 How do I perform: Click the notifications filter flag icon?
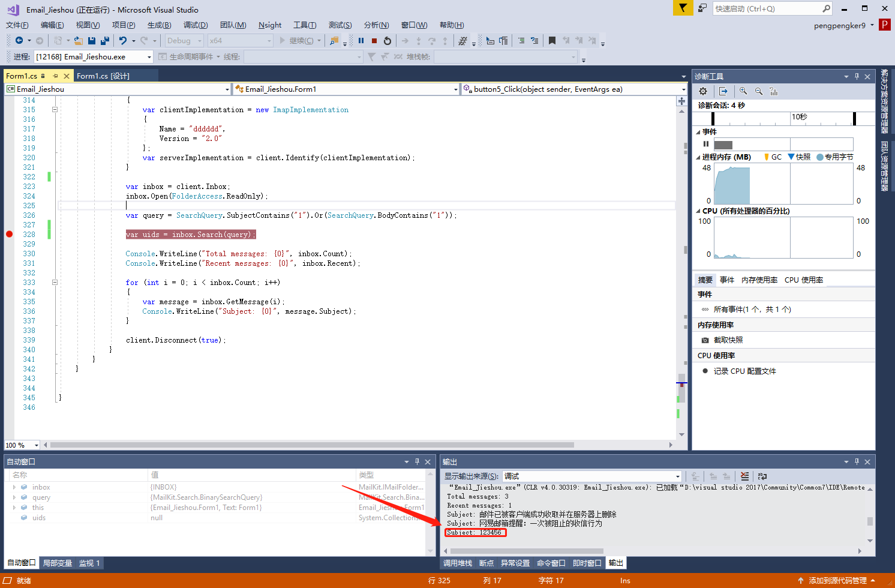683,8
